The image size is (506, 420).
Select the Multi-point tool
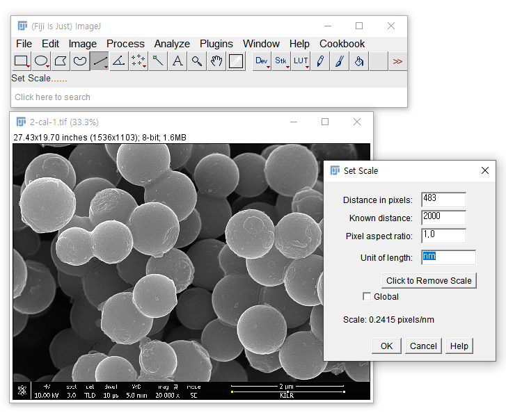(139, 61)
